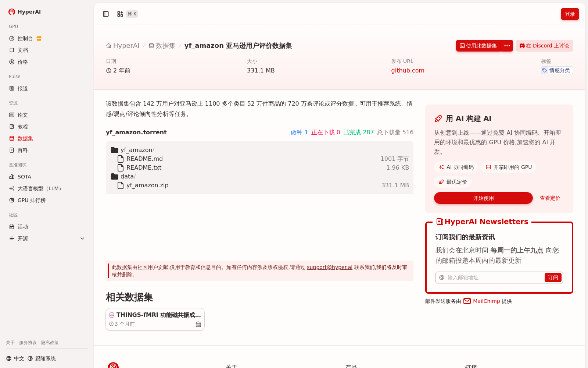The height and width of the screenshot is (368, 588).
Task: Click 在 Discord 上讨论 button
Action: [544, 46]
